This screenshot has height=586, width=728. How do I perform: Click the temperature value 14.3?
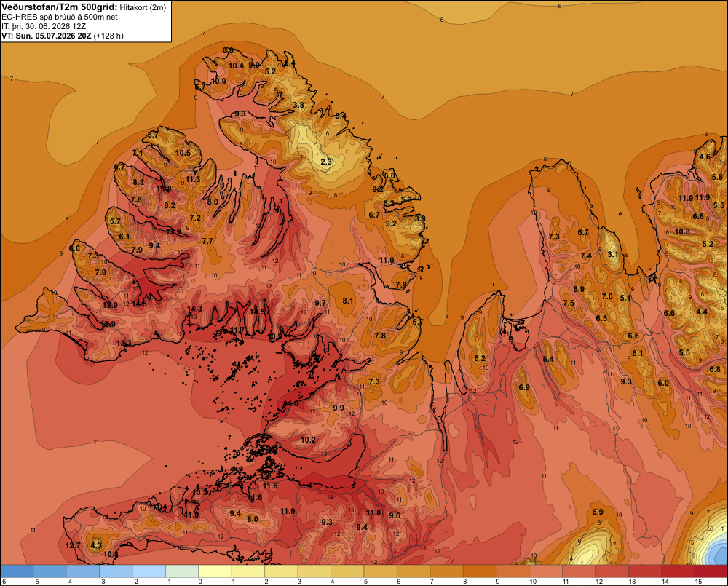click(194, 309)
